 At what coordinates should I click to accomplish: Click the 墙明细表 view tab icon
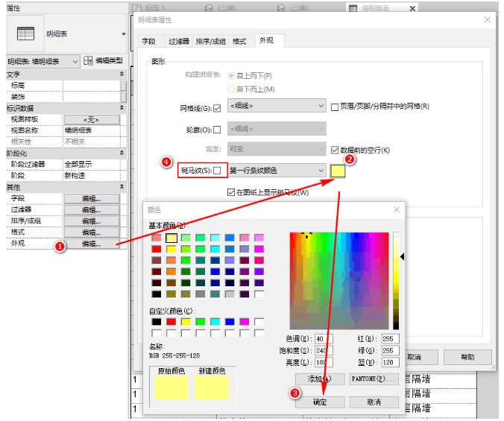[353, 8]
